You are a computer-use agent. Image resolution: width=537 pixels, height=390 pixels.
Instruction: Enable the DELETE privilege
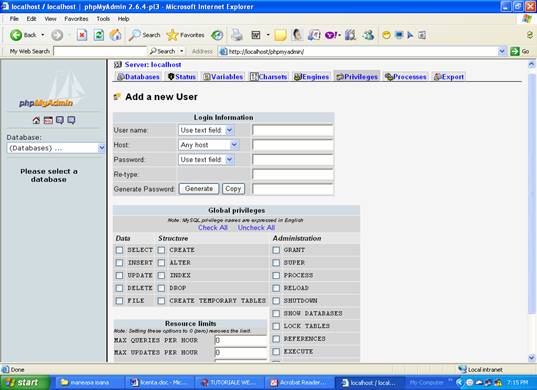pyautogui.click(x=119, y=288)
